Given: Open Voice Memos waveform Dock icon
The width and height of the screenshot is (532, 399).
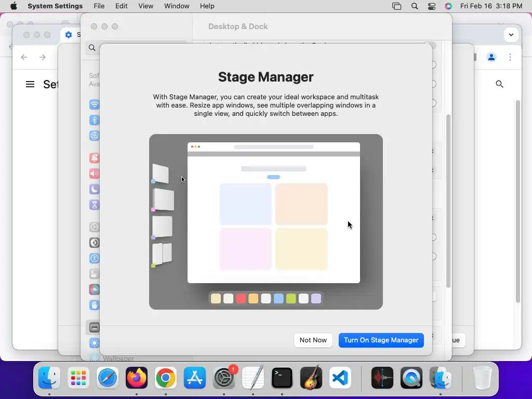Looking at the screenshot, I should point(382,378).
